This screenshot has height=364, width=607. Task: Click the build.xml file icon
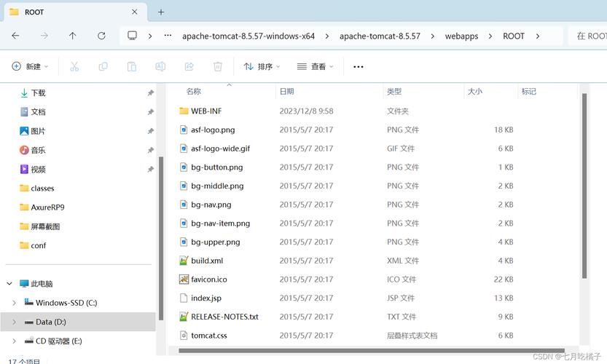coord(184,261)
